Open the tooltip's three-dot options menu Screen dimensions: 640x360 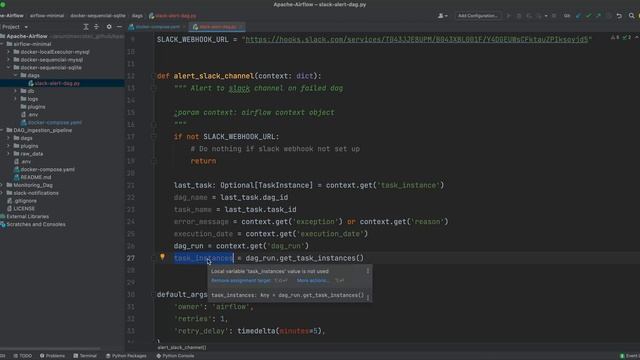pos(368,271)
